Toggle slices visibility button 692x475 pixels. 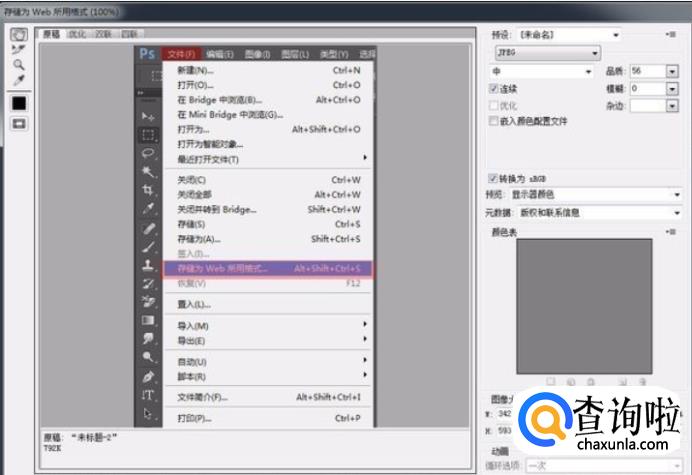tap(19, 124)
